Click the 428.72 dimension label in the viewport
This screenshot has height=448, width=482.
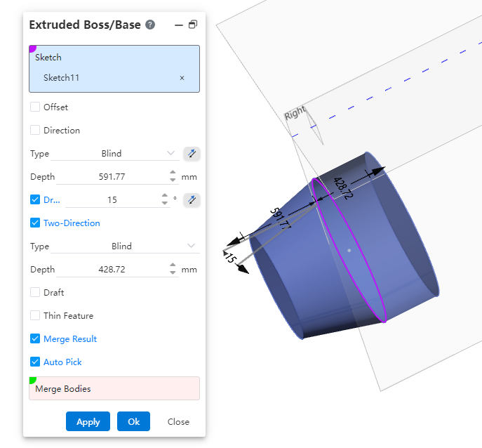point(343,188)
